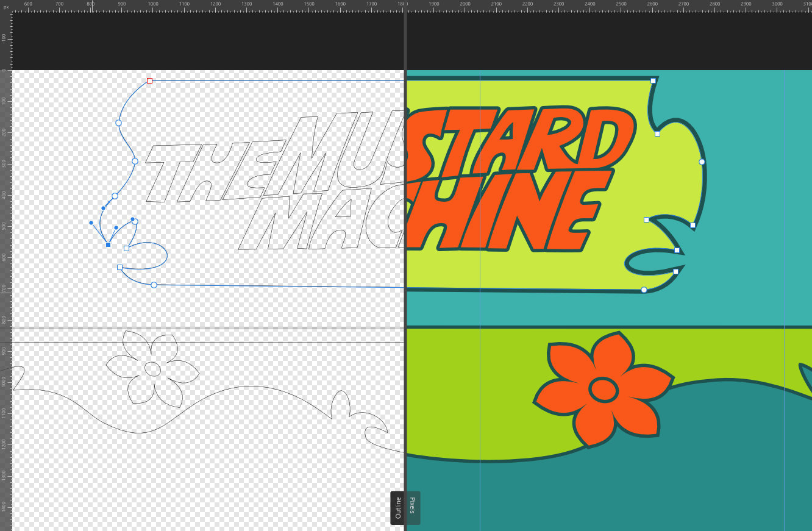The image size is (812, 531).
Task: Select top-right corner square node of banner
Action: (x=653, y=80)
